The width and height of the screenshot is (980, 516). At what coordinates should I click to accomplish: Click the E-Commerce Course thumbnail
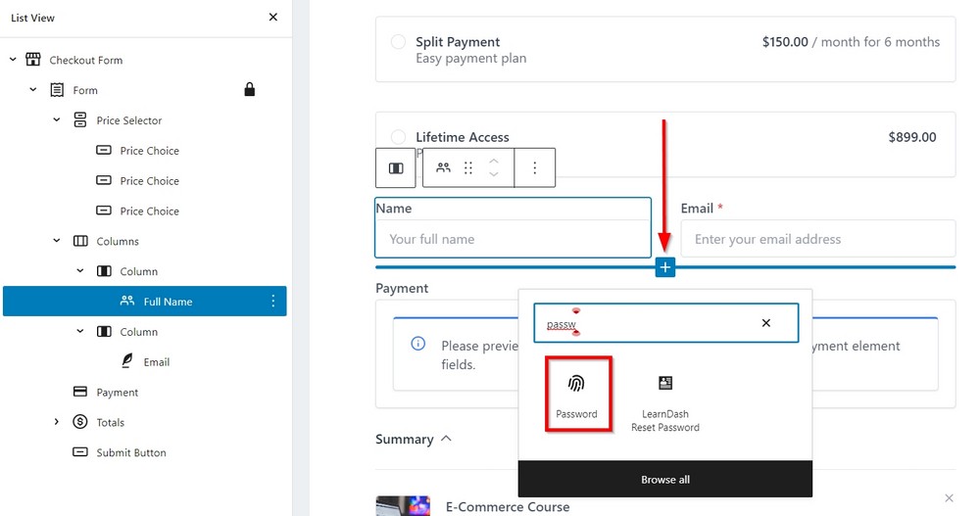(403, 505)
